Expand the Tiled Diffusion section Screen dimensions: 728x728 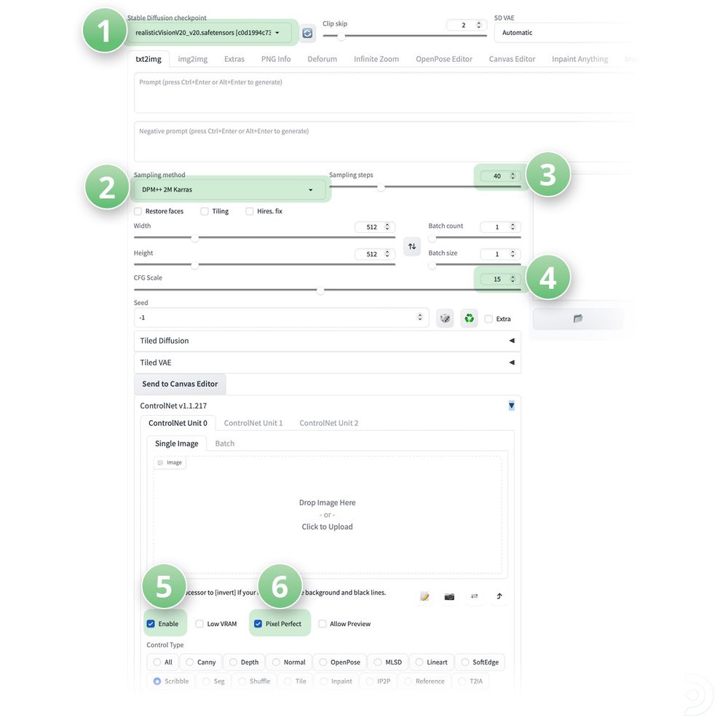click(327, 340)
